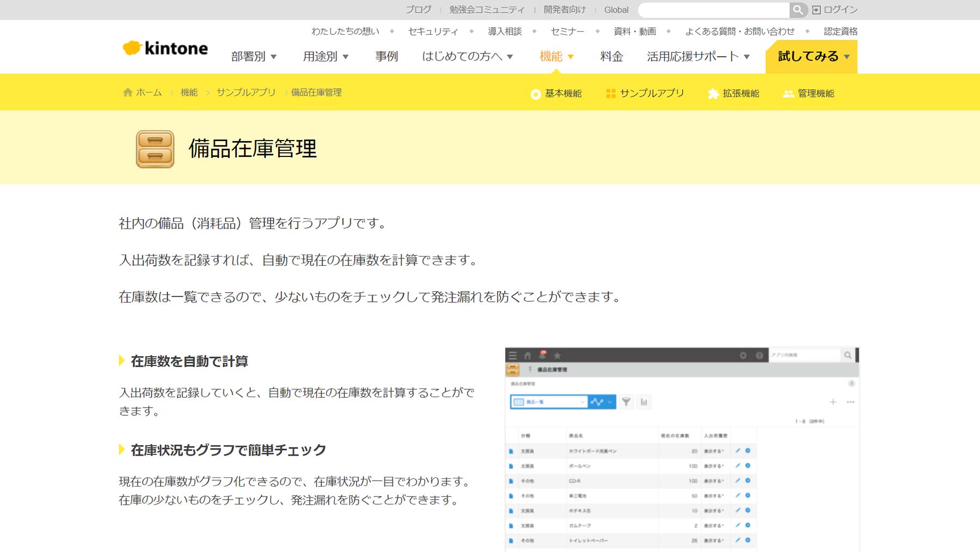Image resolution: width=980 pixels, height=552 pixels.
Task: Click the 備品在庫管理 drawer app icon
Action: point(155,149)
